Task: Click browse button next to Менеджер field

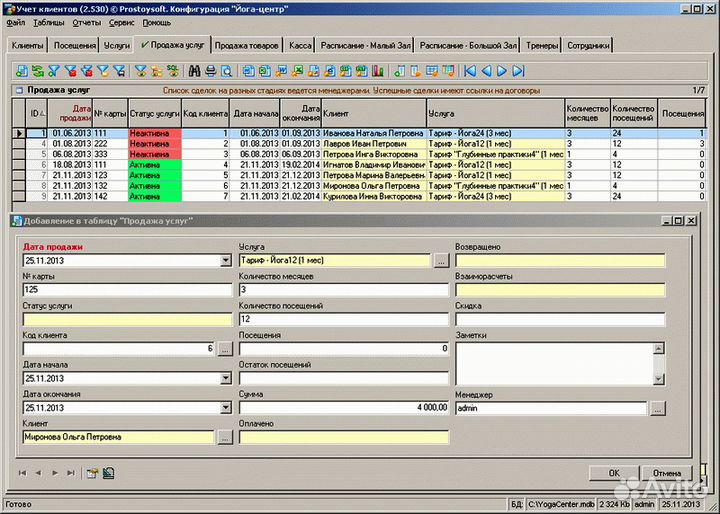Action: [x=657, y=408]
